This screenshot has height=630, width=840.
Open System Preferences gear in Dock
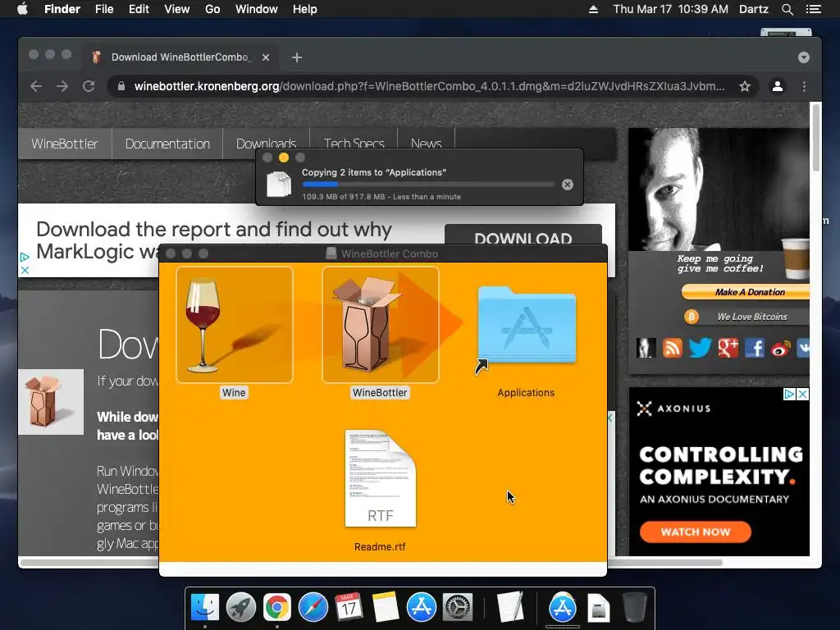coord(457,607)
